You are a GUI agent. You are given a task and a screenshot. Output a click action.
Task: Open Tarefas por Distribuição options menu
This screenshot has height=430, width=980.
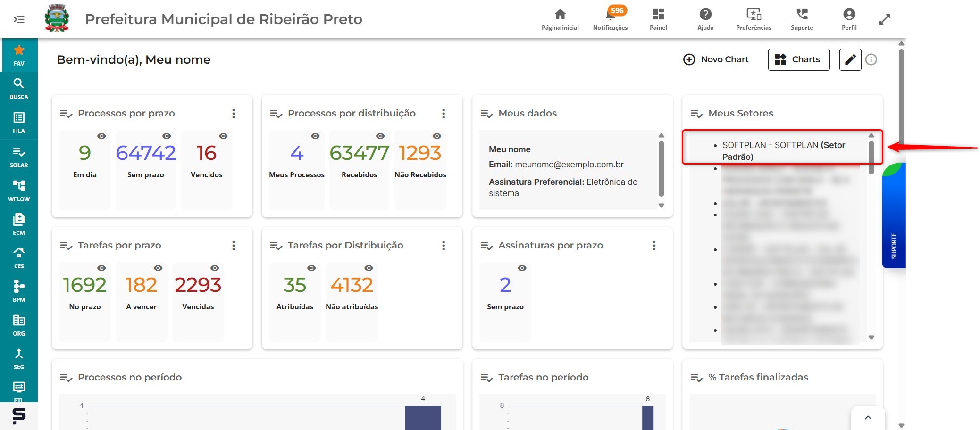tap(444, 245)
